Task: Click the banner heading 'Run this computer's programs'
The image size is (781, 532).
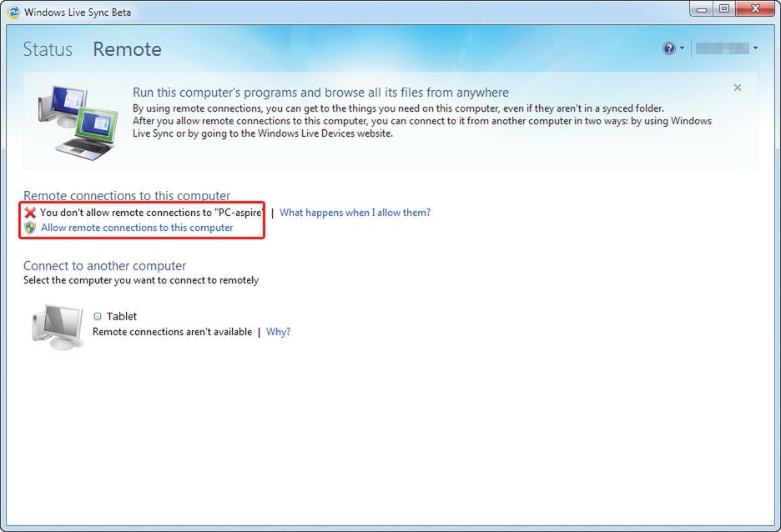Action: (320, 93)
